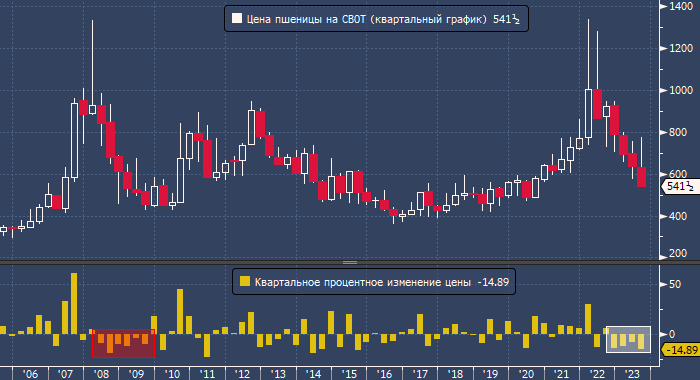Click the '23 year label on the time axis
The width and height of the screenshot is (700, 380).
tap(632, 374)
